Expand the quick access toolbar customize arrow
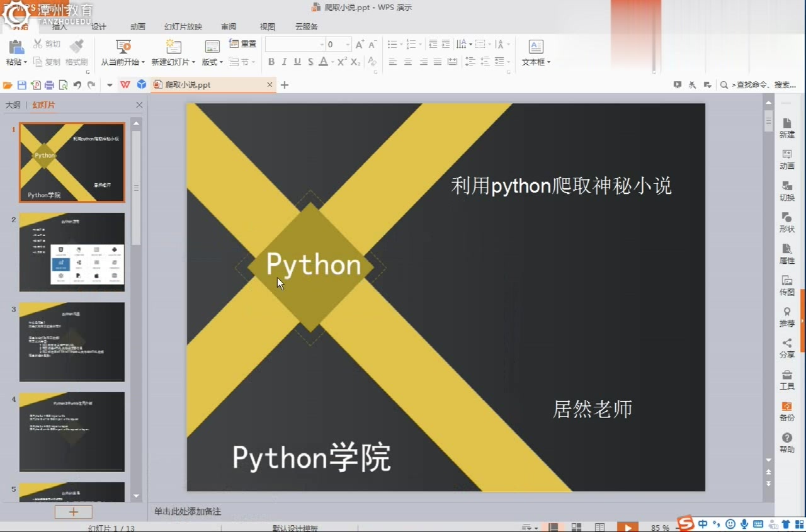The width and height of the screenshot is (806, 532). tap(110, 85)
